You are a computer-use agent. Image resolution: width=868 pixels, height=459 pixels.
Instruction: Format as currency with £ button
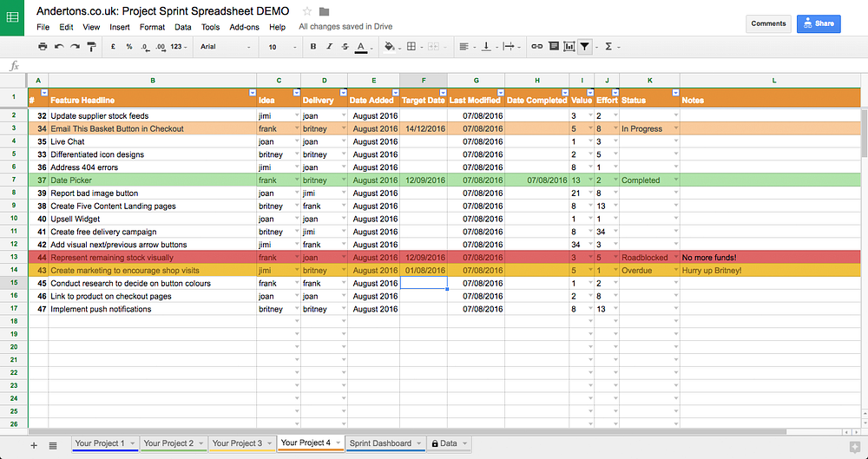click(113, 47)
